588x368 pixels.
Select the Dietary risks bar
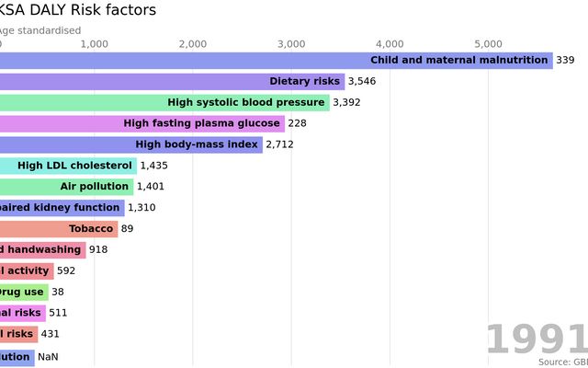pos(172,82)
